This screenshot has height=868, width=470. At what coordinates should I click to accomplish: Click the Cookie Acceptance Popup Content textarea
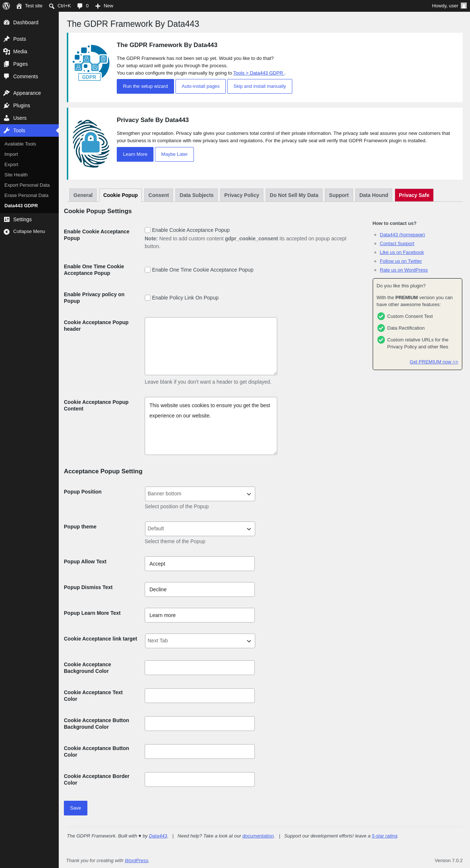[x=211, y=426]
